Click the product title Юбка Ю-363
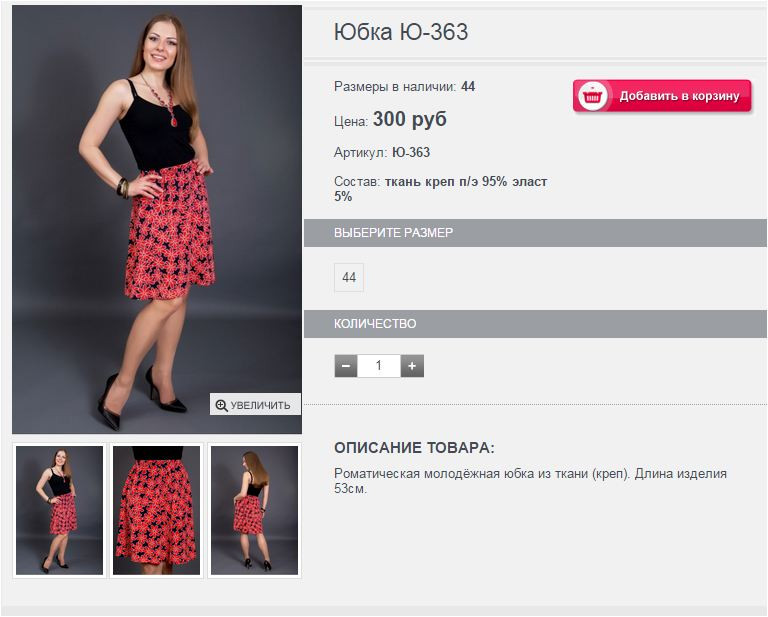 pos(401,32)
